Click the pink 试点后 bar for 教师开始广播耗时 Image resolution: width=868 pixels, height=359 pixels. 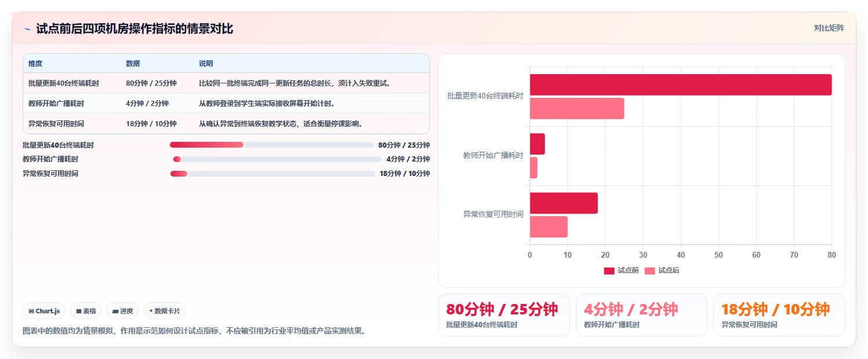pyautogui.click(x=533, y=168)
